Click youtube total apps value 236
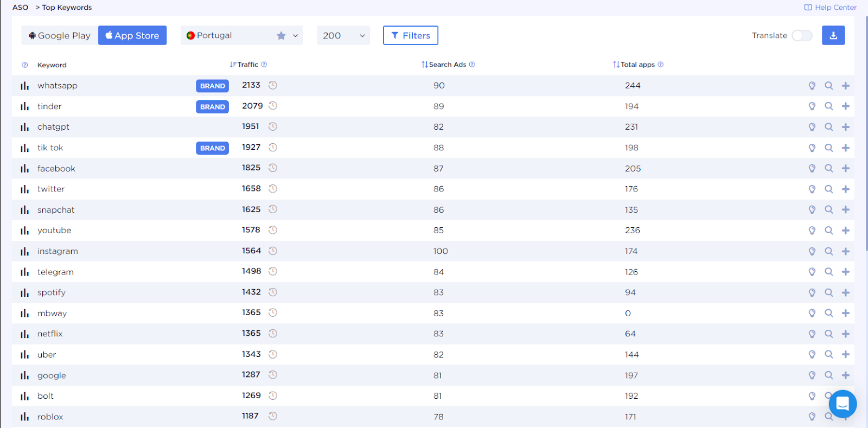This screenshot has width=868, height=428. pyautogui.click(x=633, y=230)
